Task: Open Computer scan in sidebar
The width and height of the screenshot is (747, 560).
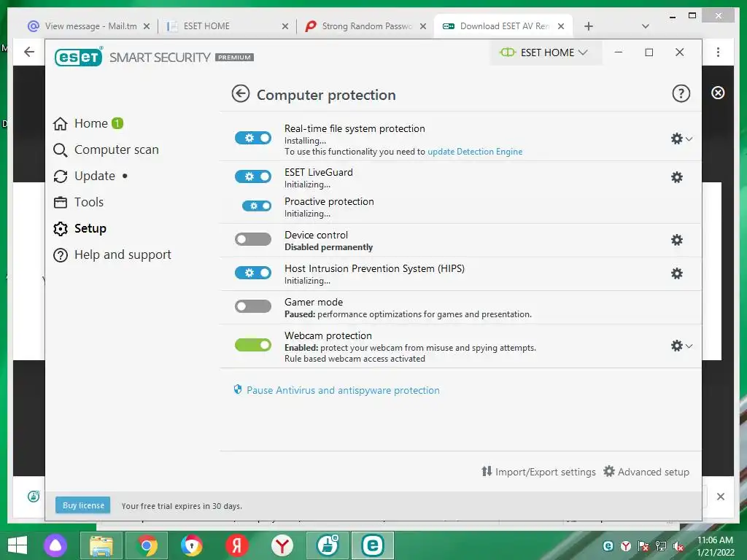Action: (x=106, y=149)
